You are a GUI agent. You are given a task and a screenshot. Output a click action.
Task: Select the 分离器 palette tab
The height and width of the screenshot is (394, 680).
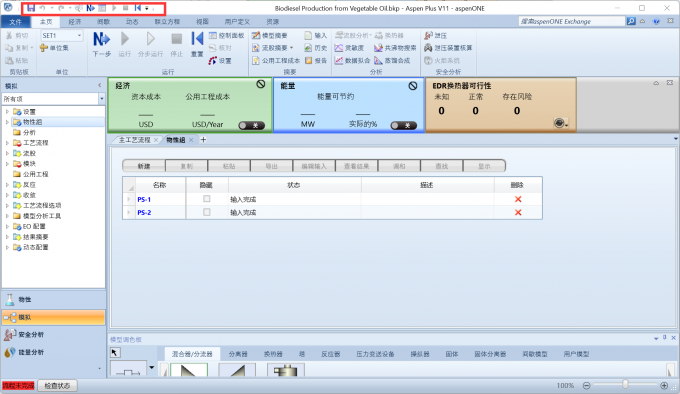pyautogui.click(x=238, y=354)
